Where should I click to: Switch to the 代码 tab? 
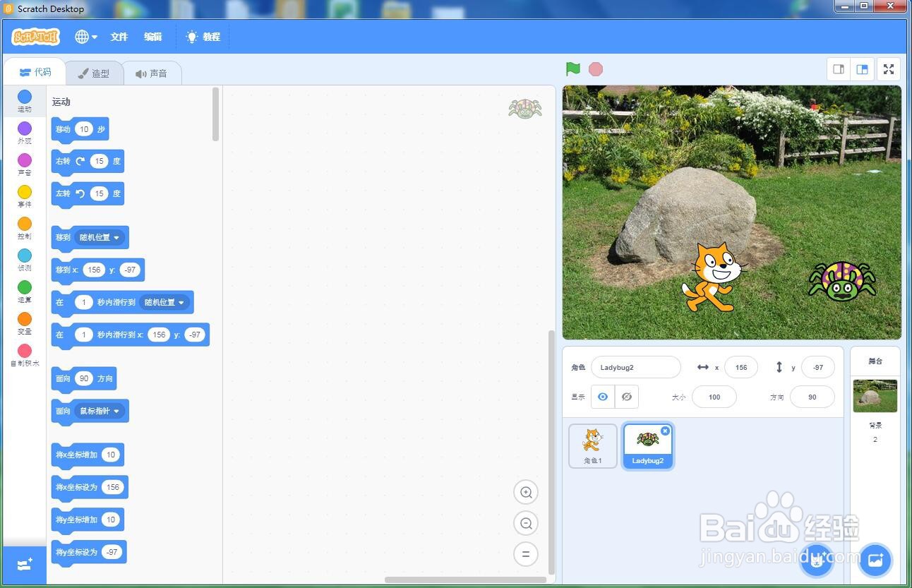[35, 72]
